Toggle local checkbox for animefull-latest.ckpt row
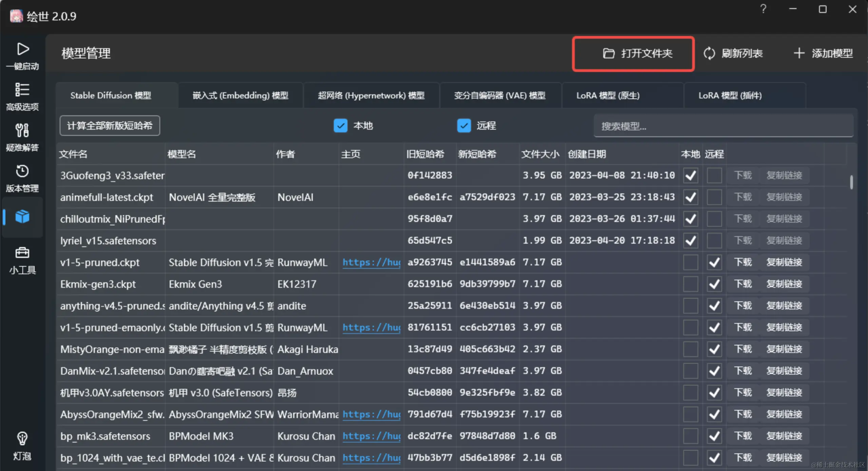The image size is (868, 471). coord(691,197)
